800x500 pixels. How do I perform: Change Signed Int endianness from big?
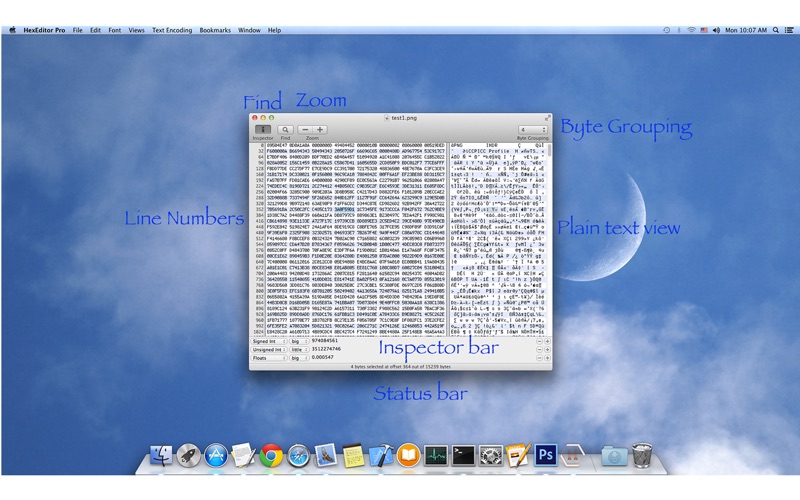pos(299,341)
